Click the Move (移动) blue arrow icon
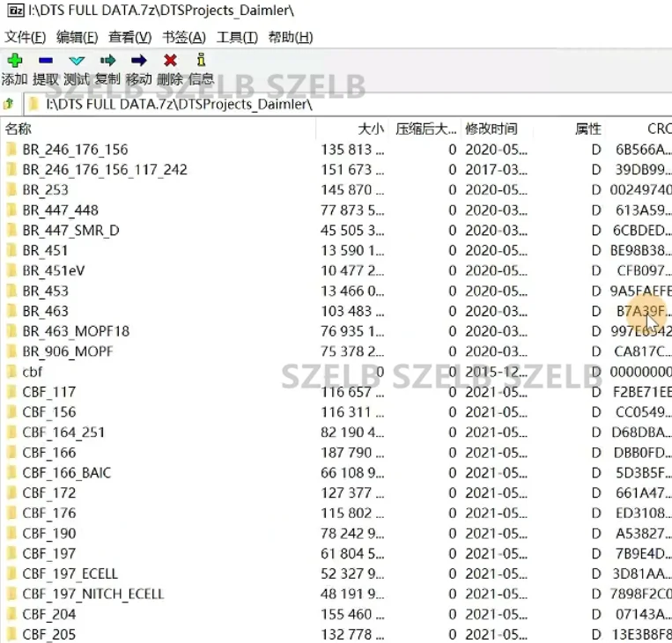Viewport: 672px width, 643px height. pyautogui.click(x=139, y=61)
